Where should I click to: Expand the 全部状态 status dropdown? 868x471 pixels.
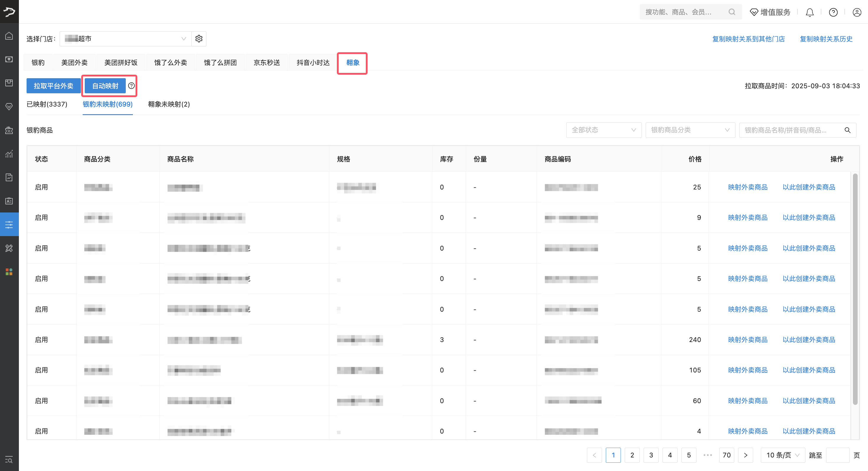point(603,130)
